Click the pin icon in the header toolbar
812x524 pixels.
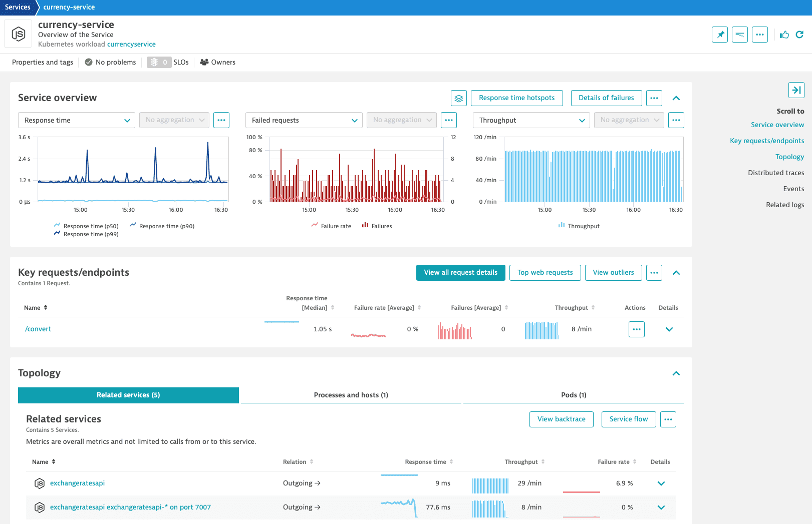point(720,35)
